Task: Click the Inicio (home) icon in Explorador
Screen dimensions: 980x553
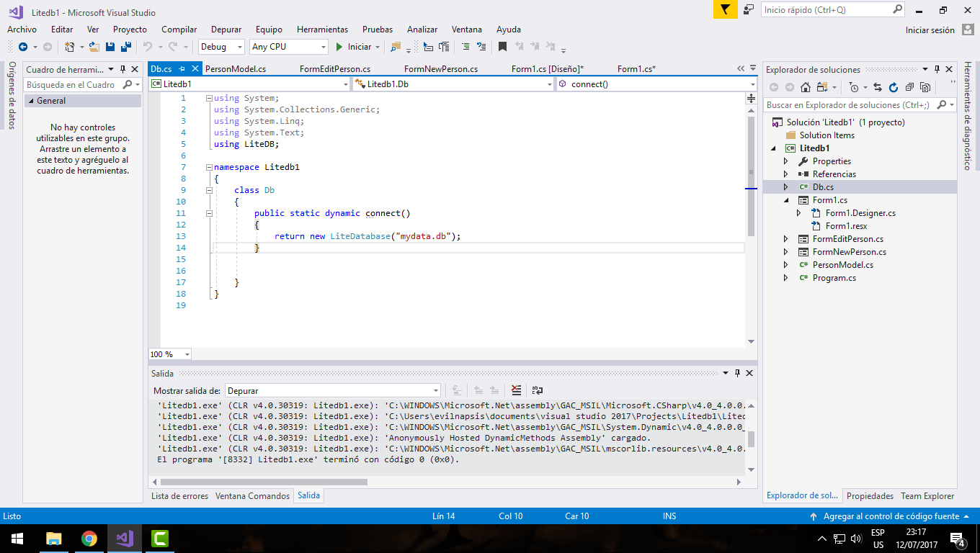Action: point(806,86)
